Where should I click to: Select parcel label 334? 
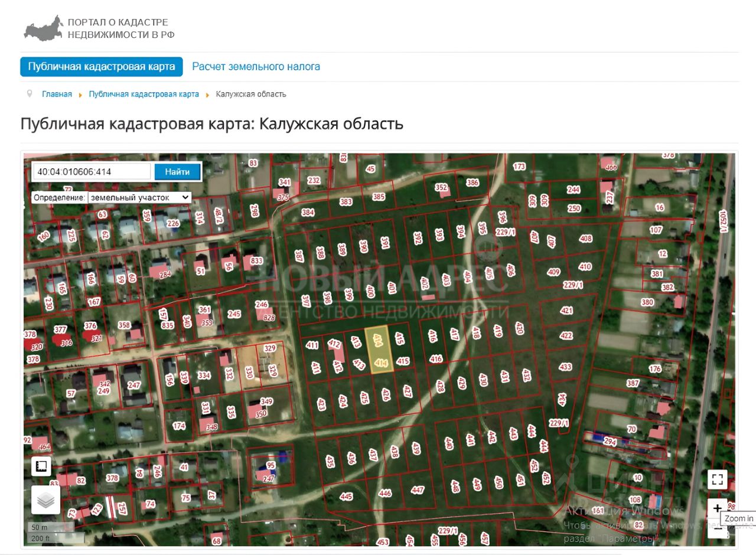[x=204, y=376]
